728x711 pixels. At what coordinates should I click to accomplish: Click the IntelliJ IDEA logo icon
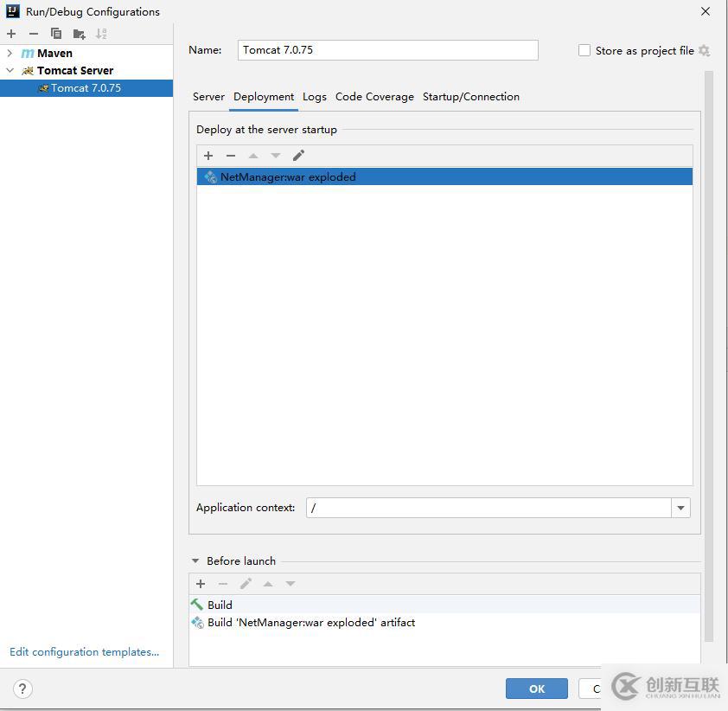(x=12, y=11)
